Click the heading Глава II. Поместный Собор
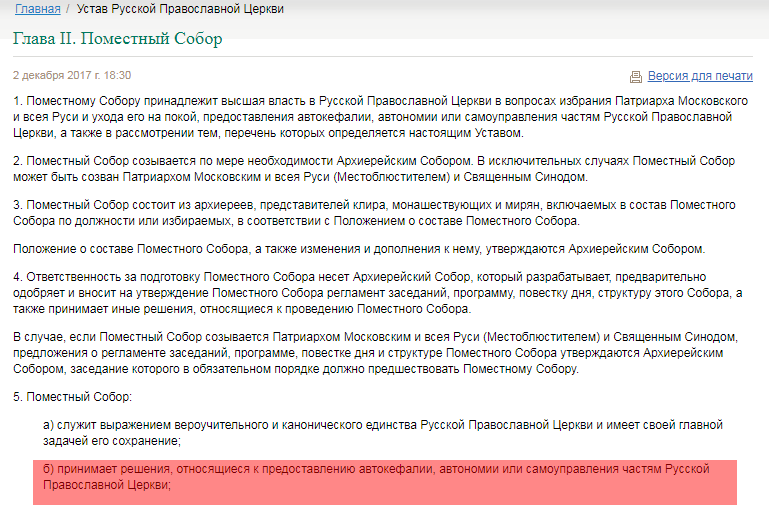The width and height of the screenshot is (778, 506). coord(117,39)
